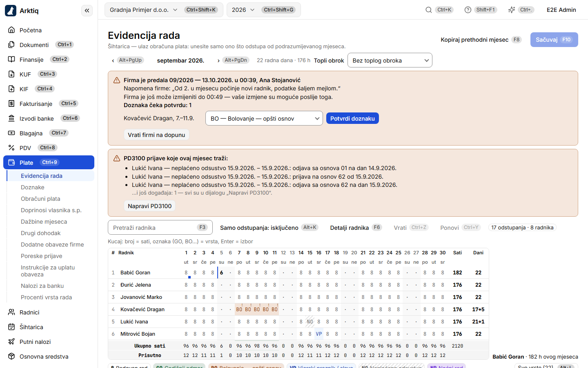Open the search magnifier icon
Screen dimensions: 588x368
pos(429,10)
